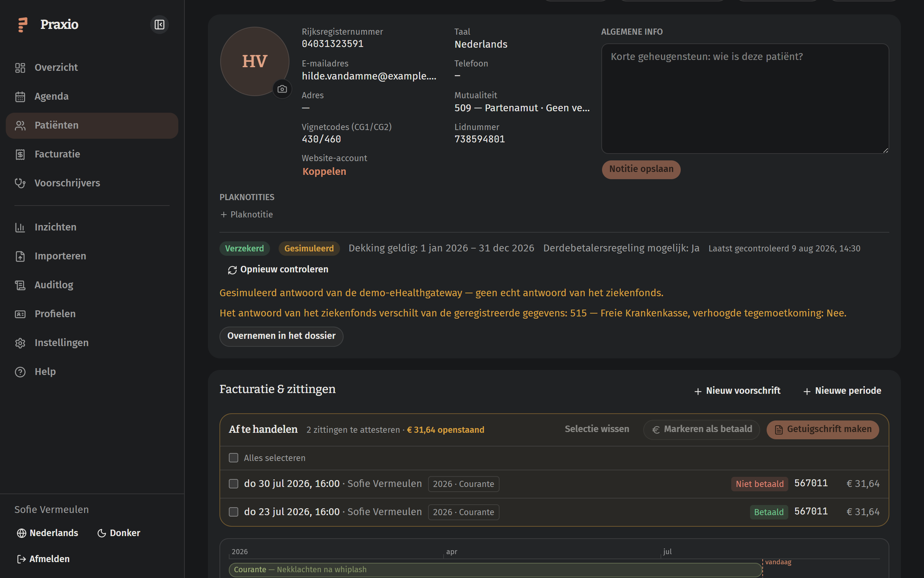Click the Instellingen gear icon
Image resolution: width=924 pixels, height=578 pixels.
coord(20,343)
